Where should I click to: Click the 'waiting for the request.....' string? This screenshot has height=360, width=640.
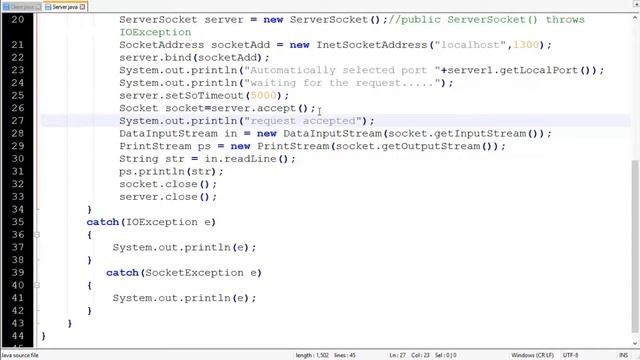click(342, 83)
